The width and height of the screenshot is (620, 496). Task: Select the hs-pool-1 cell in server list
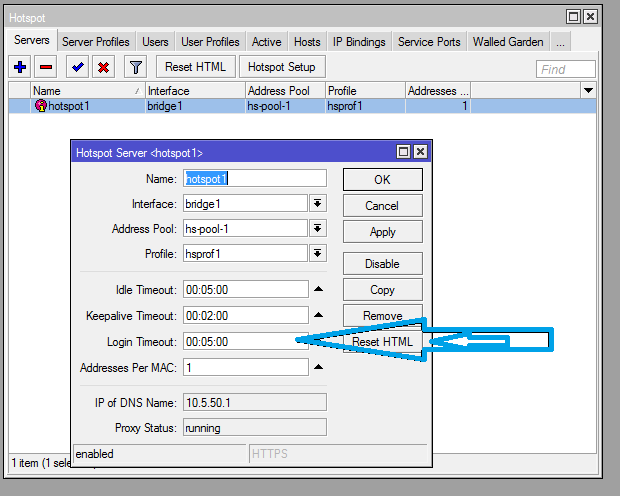tap(285, 106)
